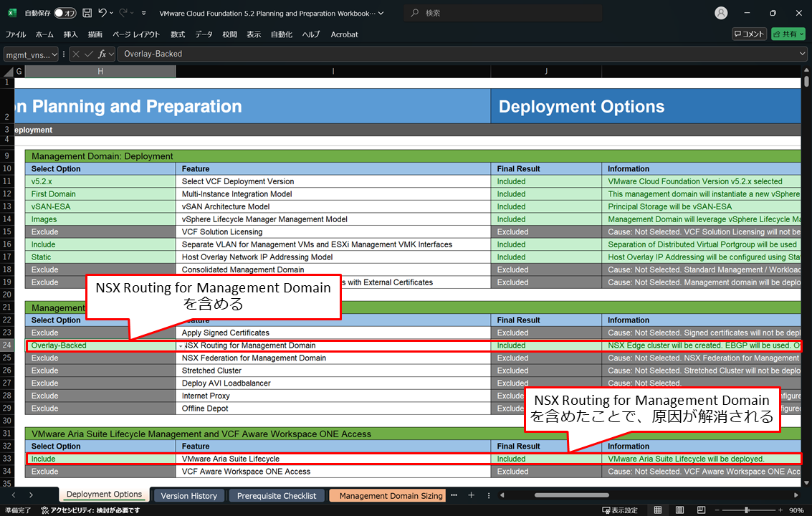
Task: Select column H header
Action: point(100,72)
